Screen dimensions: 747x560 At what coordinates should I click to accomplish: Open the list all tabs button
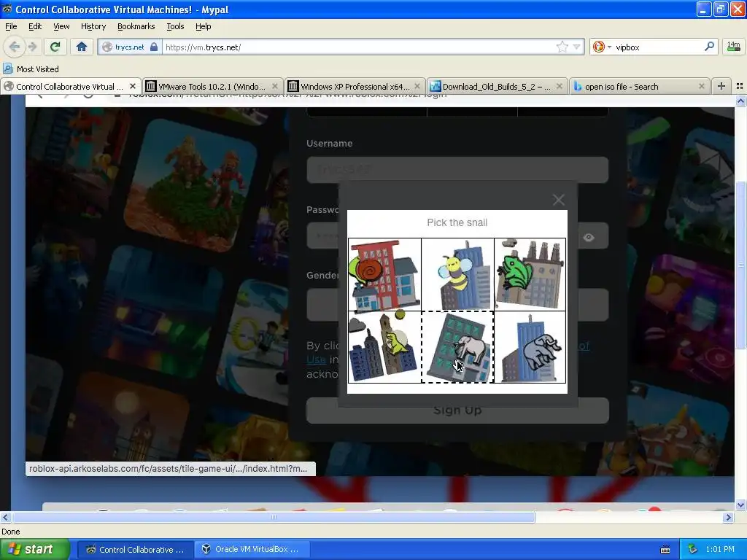coord(740,86)
